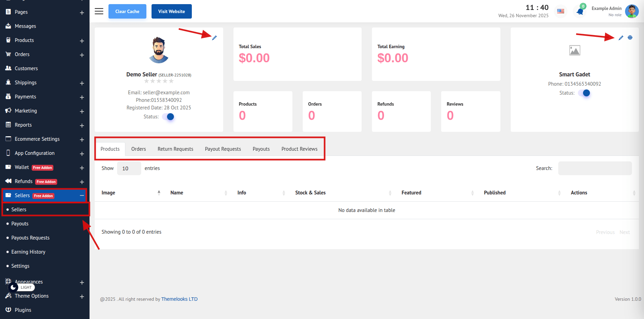The height and width of the screenshot is (319, 644).
Task: Toggle Smart Gadet shop status switch
Action: 584,93
